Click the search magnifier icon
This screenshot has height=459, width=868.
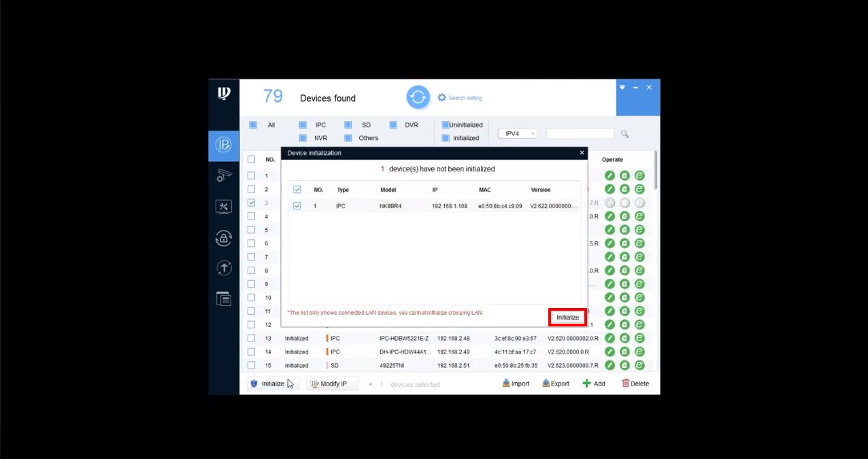pyautogui.click(x=624, y=134)
